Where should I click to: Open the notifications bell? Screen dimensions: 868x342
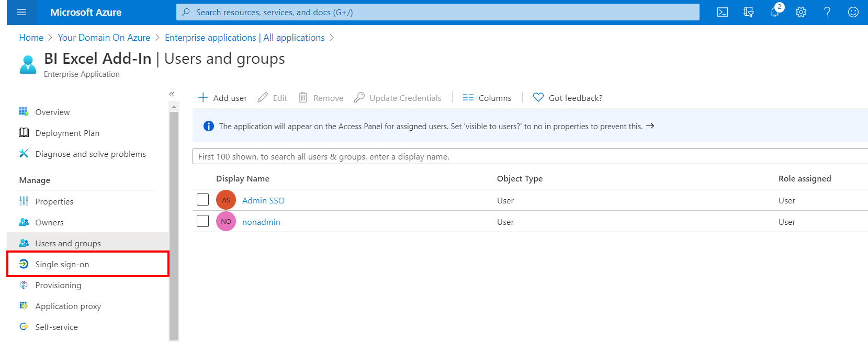point(775,12)
